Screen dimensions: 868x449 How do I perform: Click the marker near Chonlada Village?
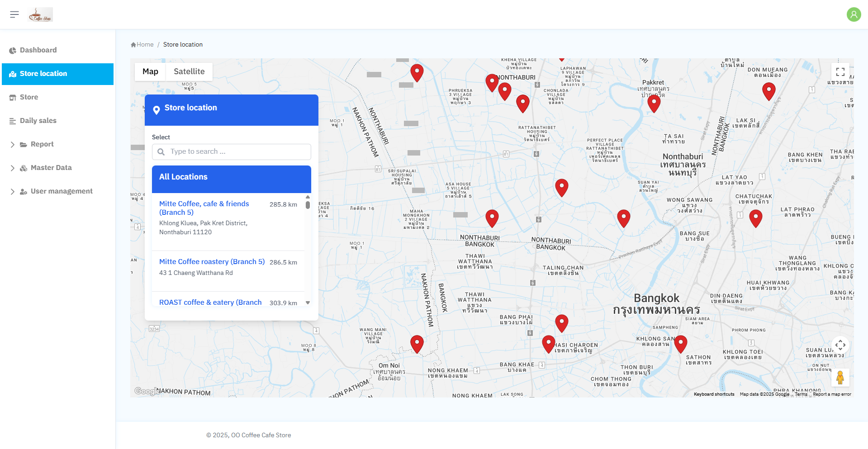[x=523, y=103]
